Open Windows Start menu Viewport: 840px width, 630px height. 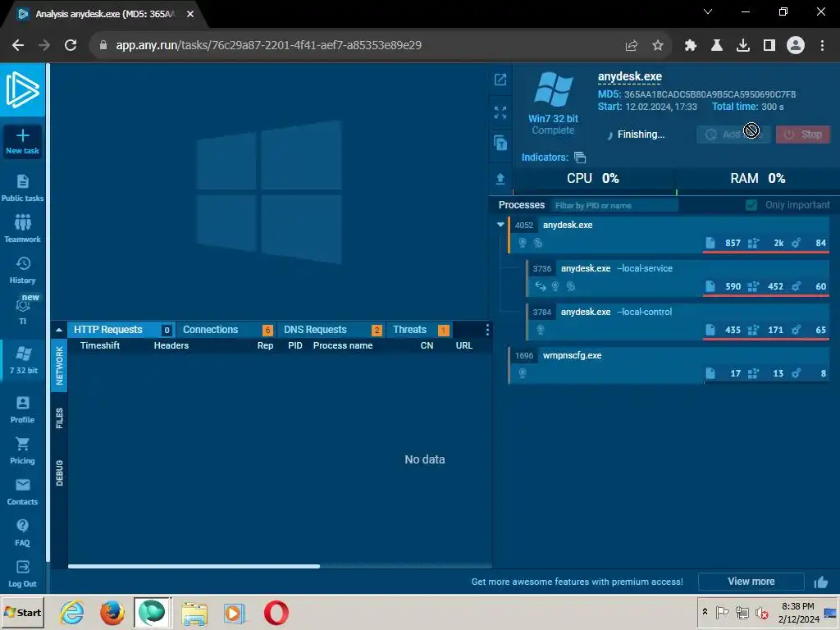click(22, 612)
